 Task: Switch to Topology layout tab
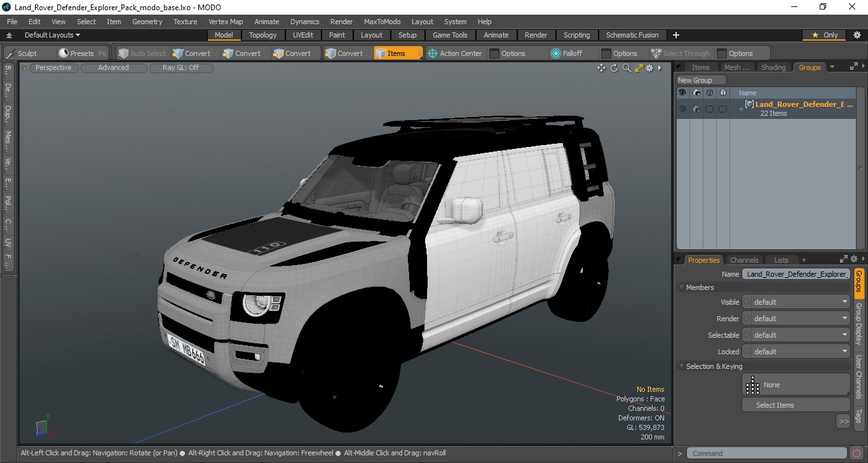(262, 35)
